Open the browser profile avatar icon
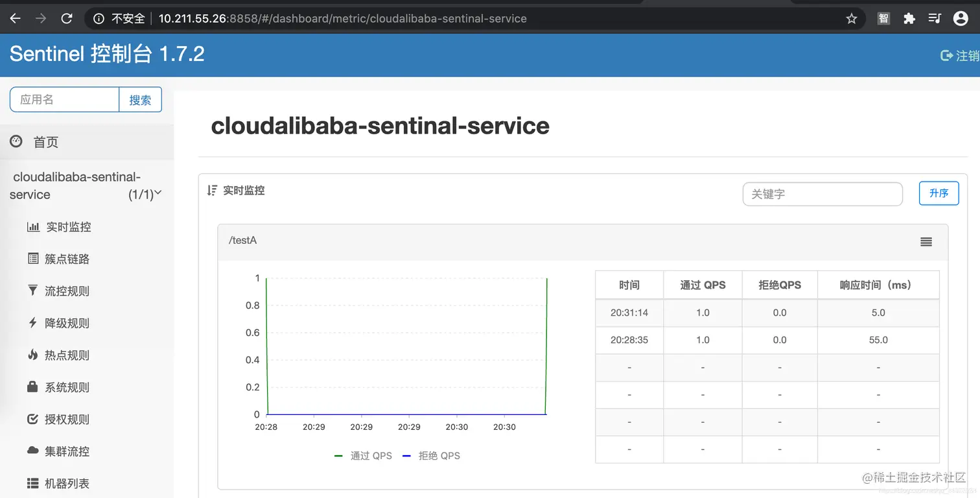This screenshot has width=980, height=498. click(x=961, y=19)
